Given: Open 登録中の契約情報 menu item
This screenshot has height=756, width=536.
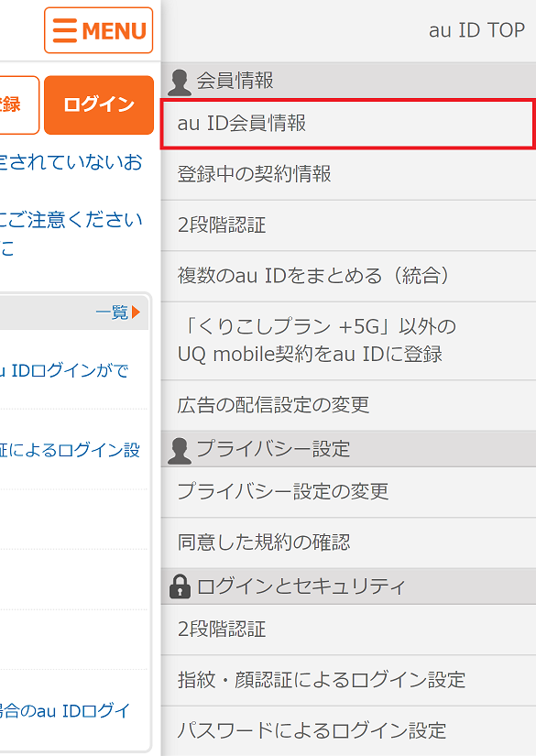Looking at the screenshot, I should (348, 174).
